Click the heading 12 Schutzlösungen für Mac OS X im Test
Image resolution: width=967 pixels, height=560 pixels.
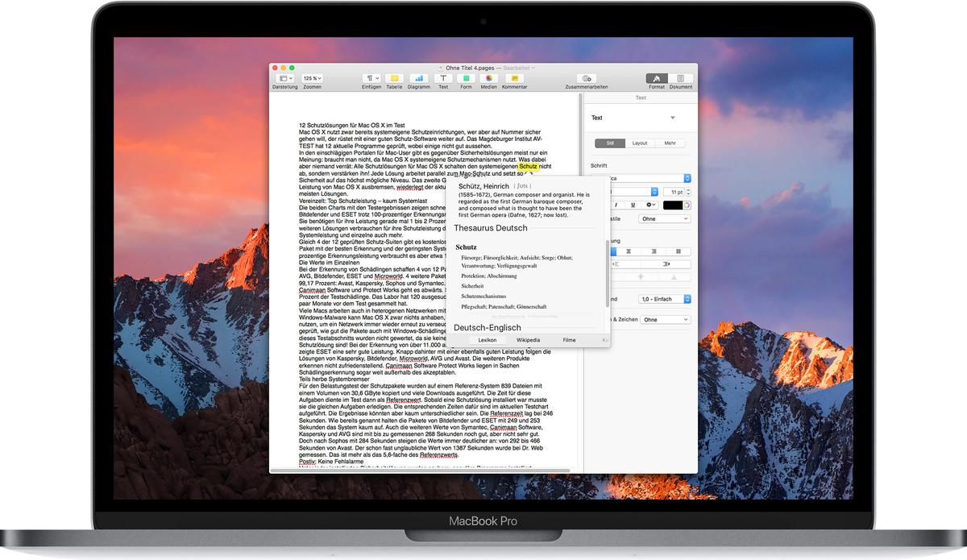pyautogui.click(x=351, y=126)
